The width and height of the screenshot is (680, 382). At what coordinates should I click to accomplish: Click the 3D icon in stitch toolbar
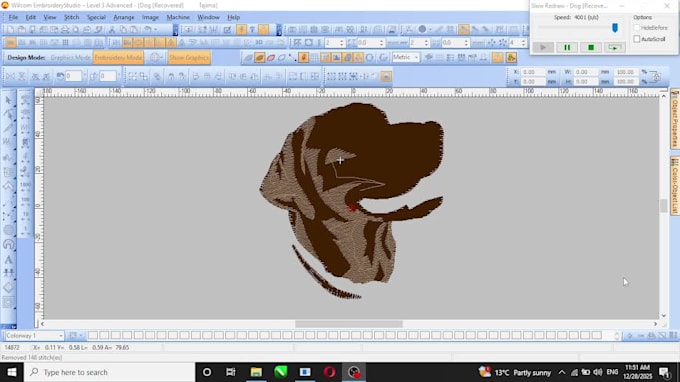tap(259, 42)
